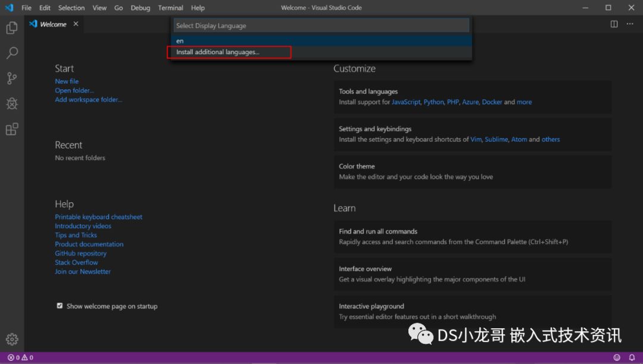Image resolution: width=643 pixels, height=364 pixels.
Task: Select Install additional languages option
Action: pos(321,52)
